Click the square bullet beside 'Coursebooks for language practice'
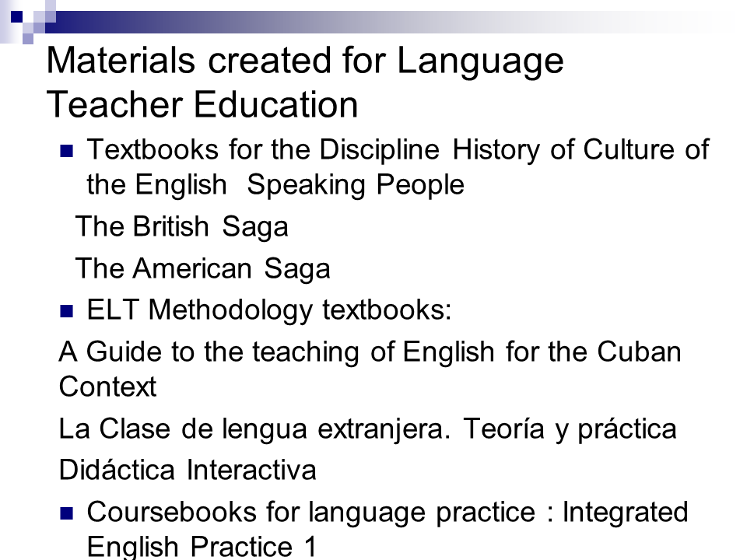Viewport: 747px width, 560px height. tap(67, 514)
